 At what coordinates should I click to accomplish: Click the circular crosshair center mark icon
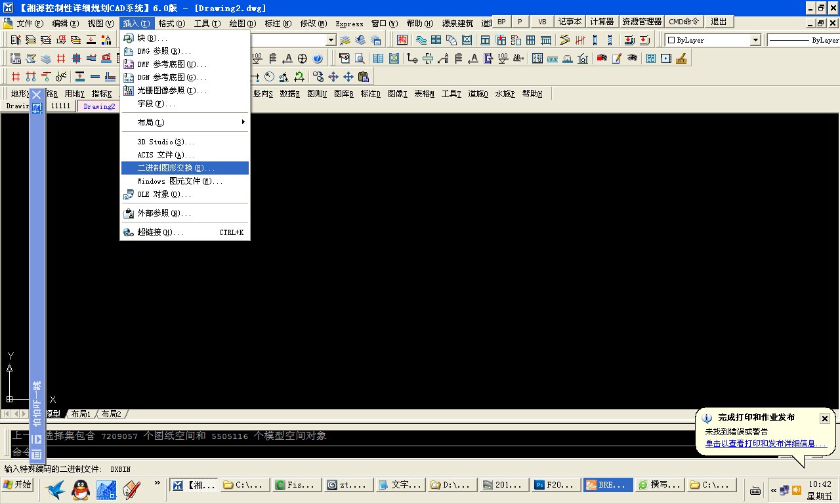click(303, 58)
